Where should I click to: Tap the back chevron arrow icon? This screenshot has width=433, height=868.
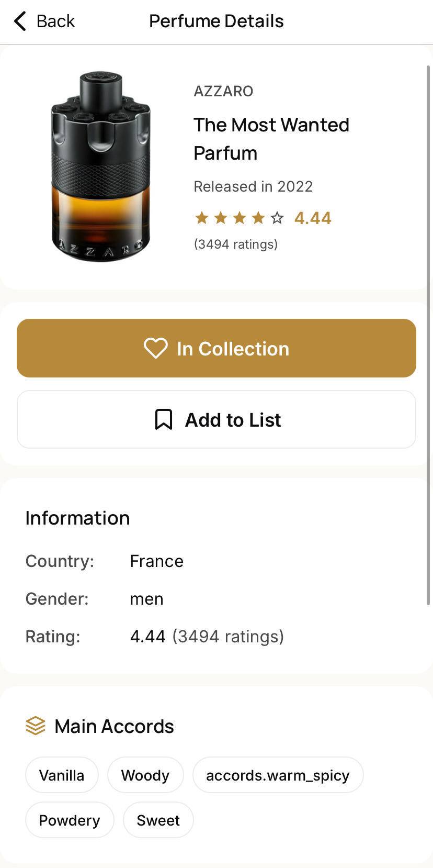pyautogui.click(x=20, y=21)
